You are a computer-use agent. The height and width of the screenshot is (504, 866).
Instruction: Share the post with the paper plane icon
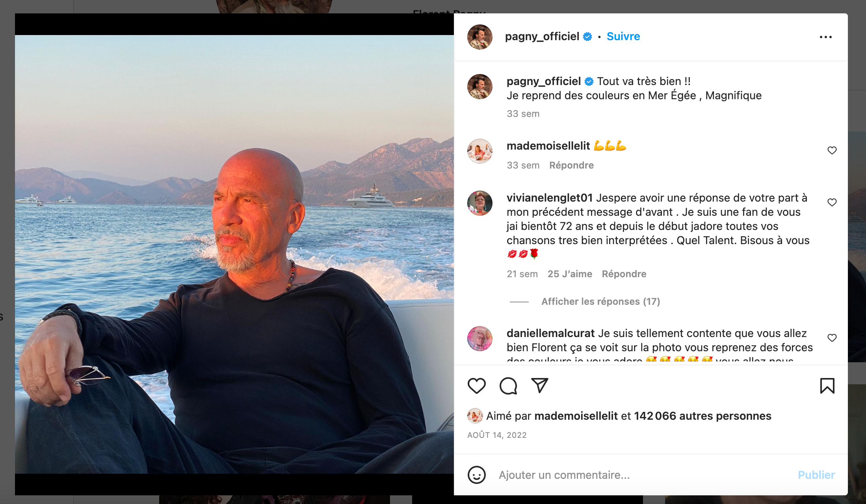point(540,385)
